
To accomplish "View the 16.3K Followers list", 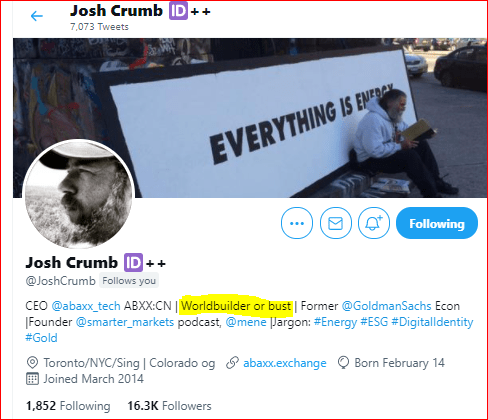I will click(x=169, y=406).
